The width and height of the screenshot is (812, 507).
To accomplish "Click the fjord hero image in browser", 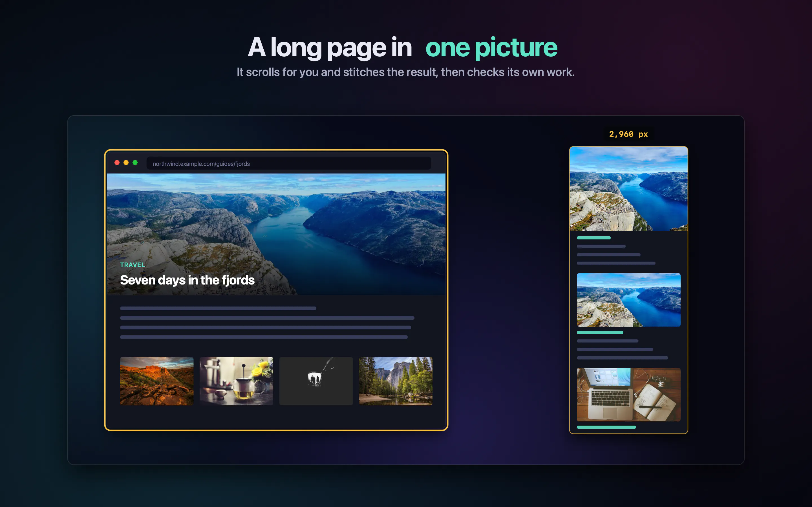I will [276, 234].
